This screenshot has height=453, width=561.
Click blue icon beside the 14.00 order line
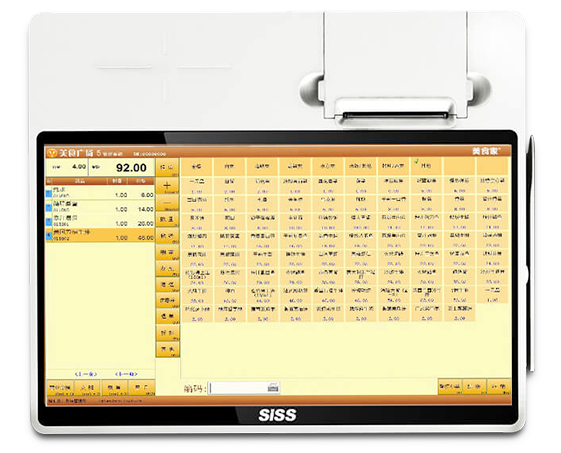pyautogui.click(x=49, y=208)
